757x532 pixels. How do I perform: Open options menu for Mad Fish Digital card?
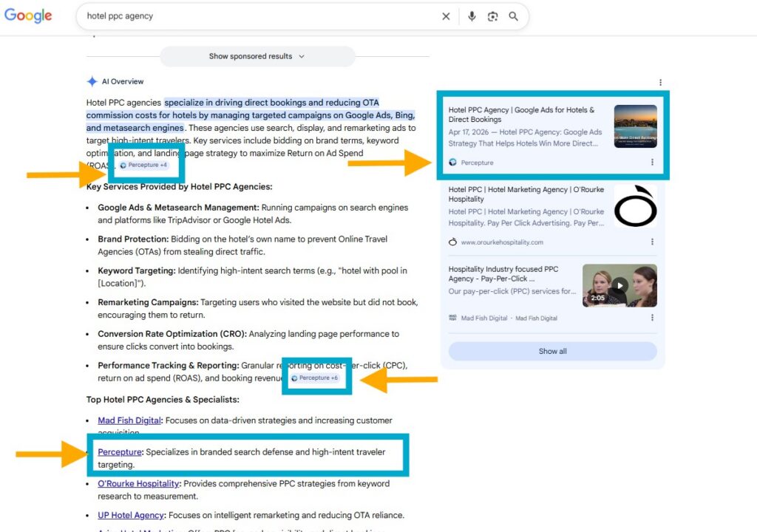(652, 317)
